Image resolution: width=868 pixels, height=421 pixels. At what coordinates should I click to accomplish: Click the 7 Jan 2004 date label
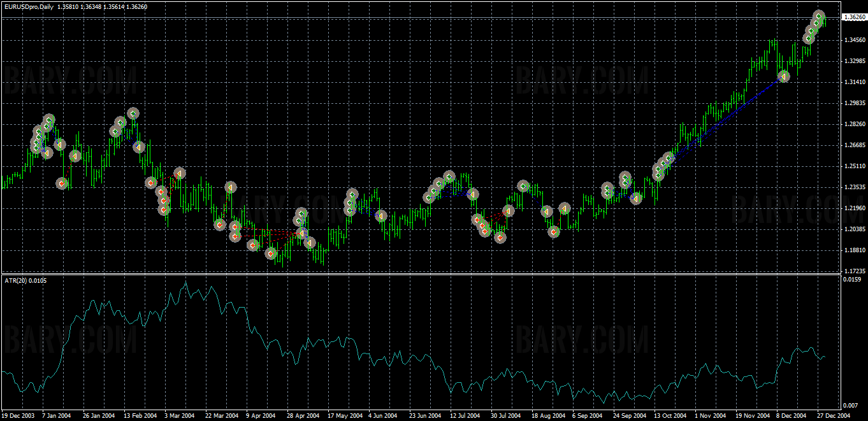tap(57, 415)
